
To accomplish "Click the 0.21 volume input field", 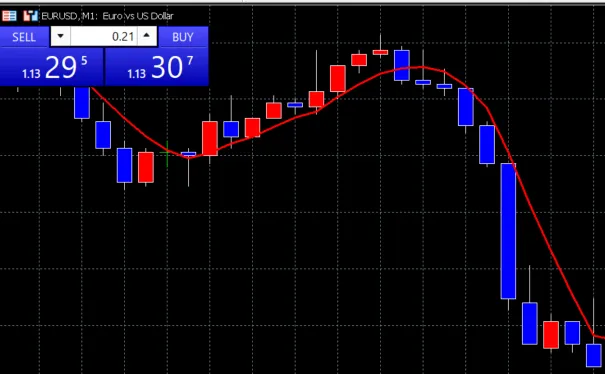I will (103, 37).
